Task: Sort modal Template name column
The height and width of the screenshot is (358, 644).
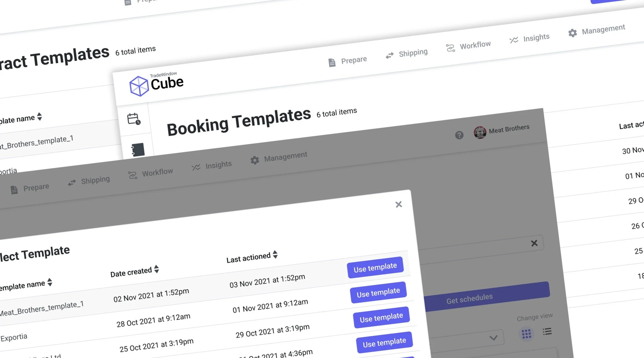Action: [50, 282]
